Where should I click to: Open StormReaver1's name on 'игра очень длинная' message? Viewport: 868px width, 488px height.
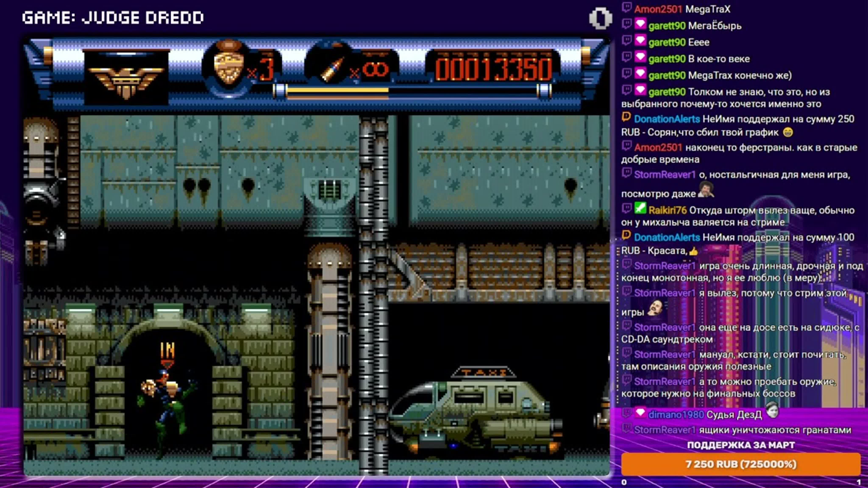point(665,266)
